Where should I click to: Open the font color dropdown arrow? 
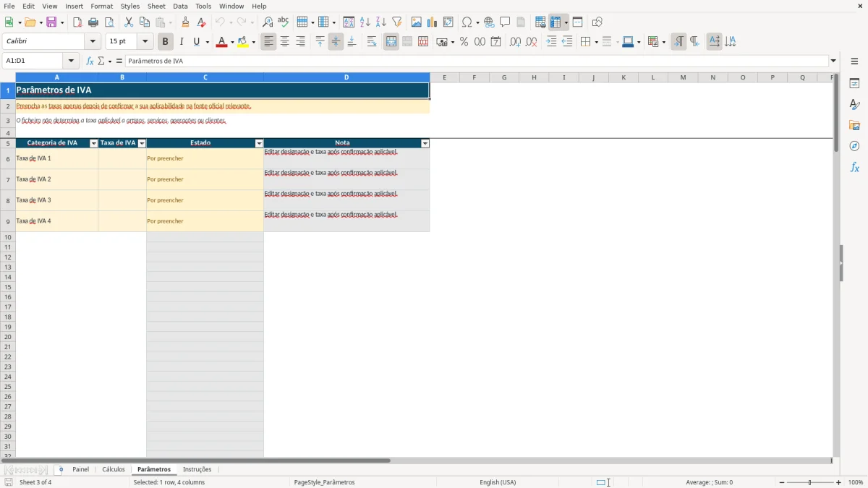232,42
